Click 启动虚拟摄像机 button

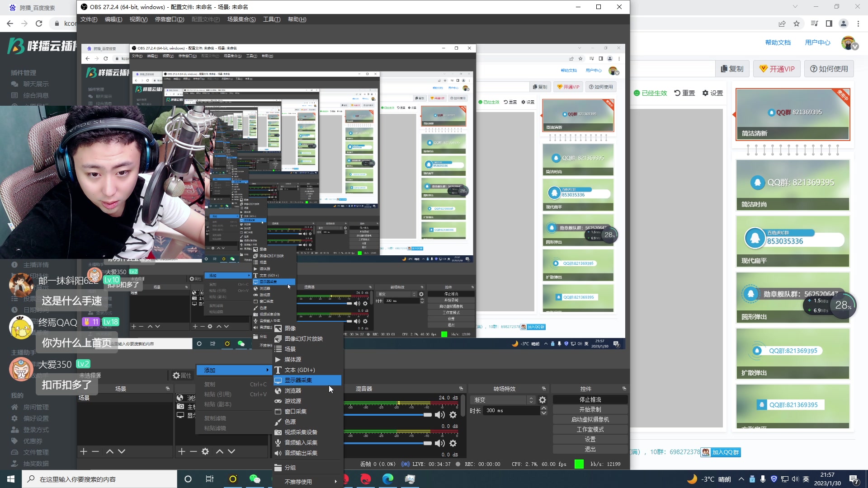(590, 420)
